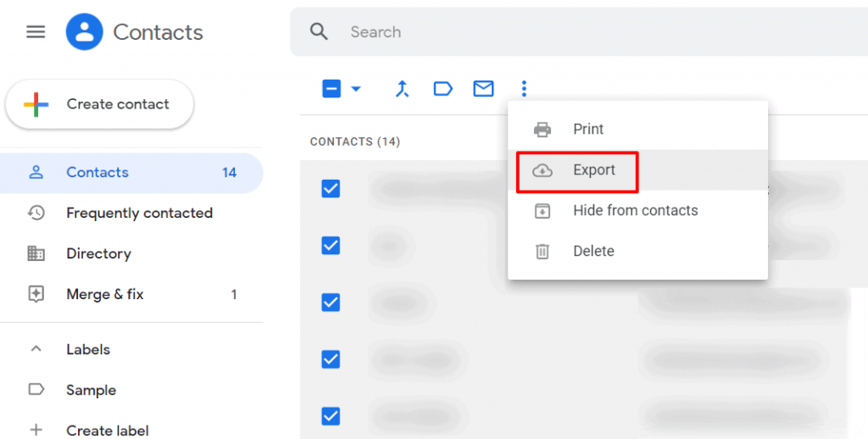Choose Print from the menu
Screen dimensions: 868x439
588,130
